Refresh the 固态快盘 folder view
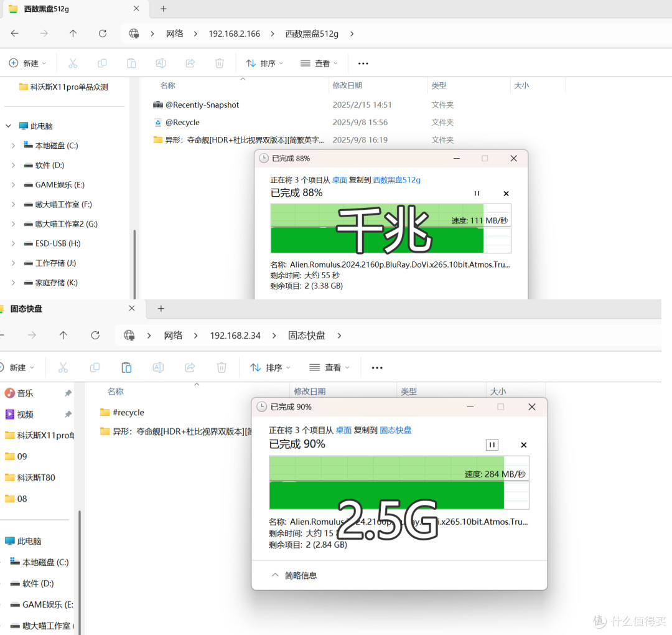672x635 pixels. [95, 336]
